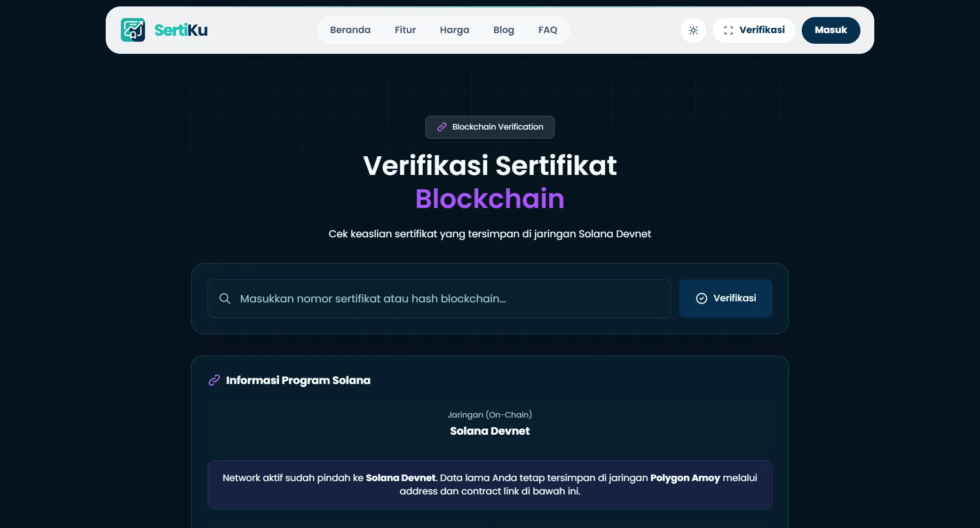
Task: Go to the Fitur page
Action: (x=405, y=30)
